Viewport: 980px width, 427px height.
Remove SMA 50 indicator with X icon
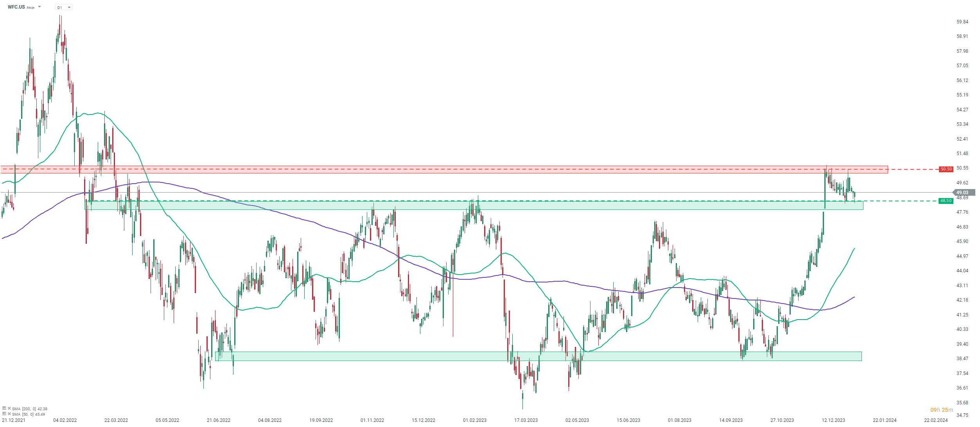(x=9, y=414)
